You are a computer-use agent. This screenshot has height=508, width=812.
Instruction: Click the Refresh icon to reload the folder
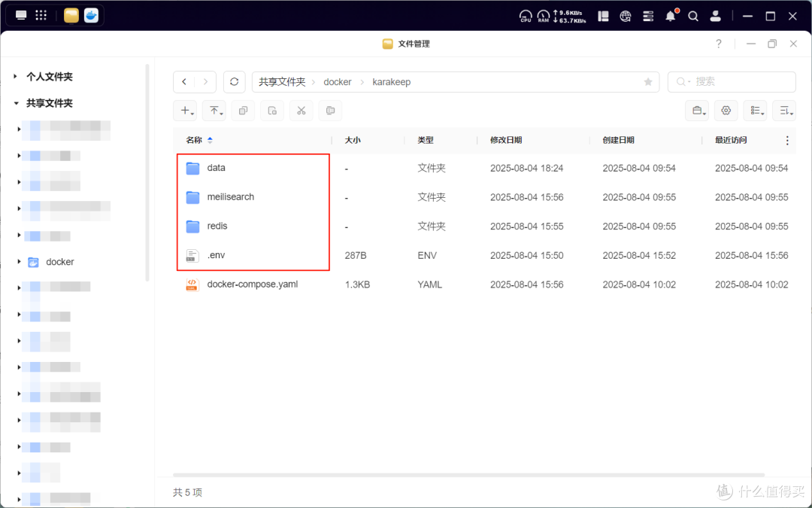coord(234,81)
